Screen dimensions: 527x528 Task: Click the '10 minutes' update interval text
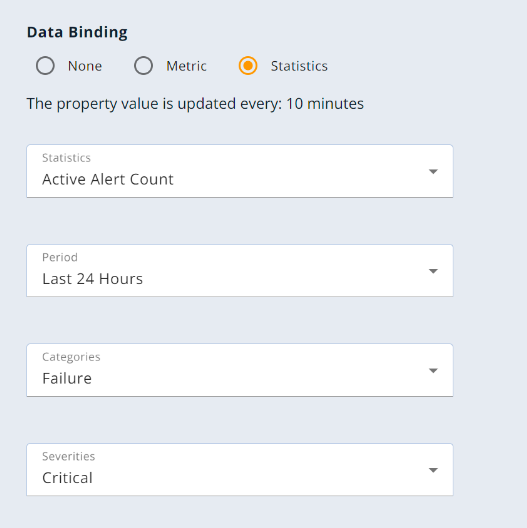point(325,104)
